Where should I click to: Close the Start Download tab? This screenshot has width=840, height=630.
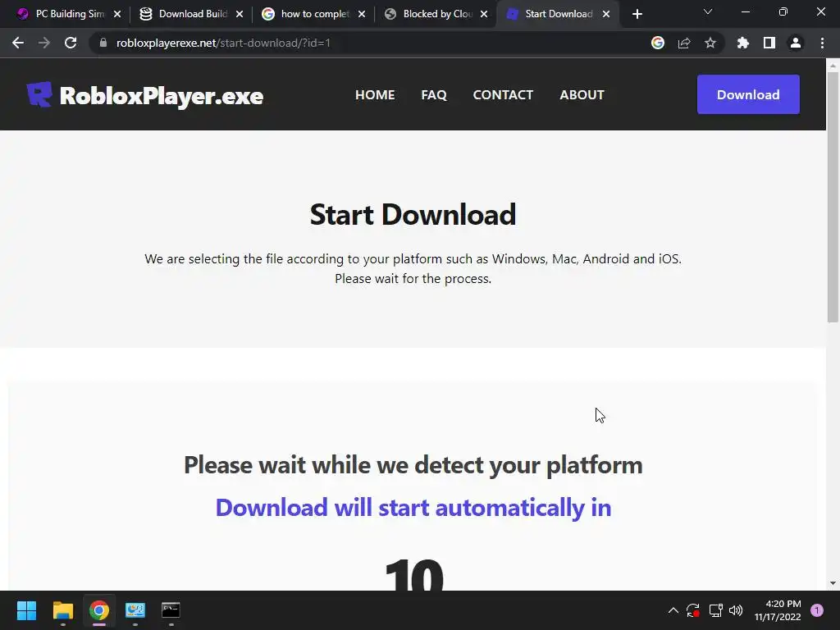[x=606, y=14]
